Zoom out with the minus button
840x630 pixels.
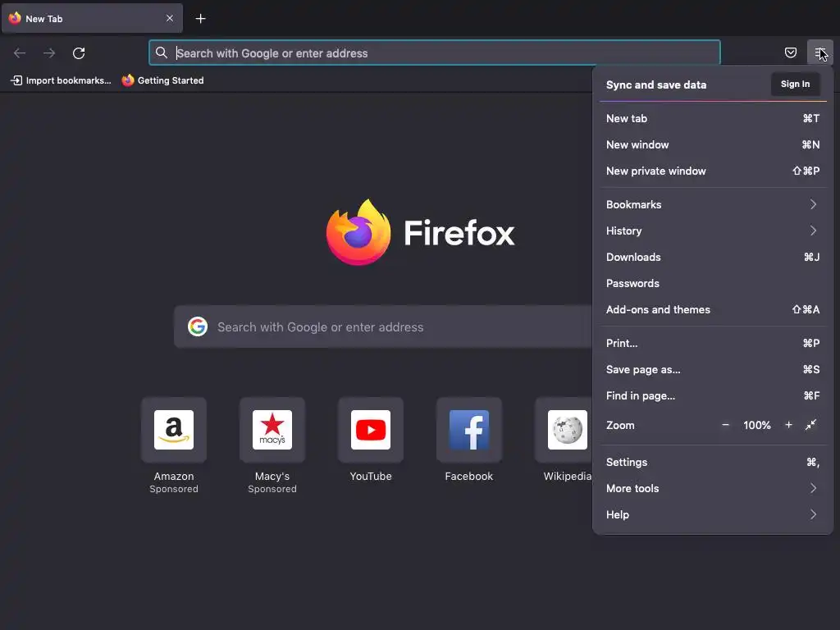725,425
